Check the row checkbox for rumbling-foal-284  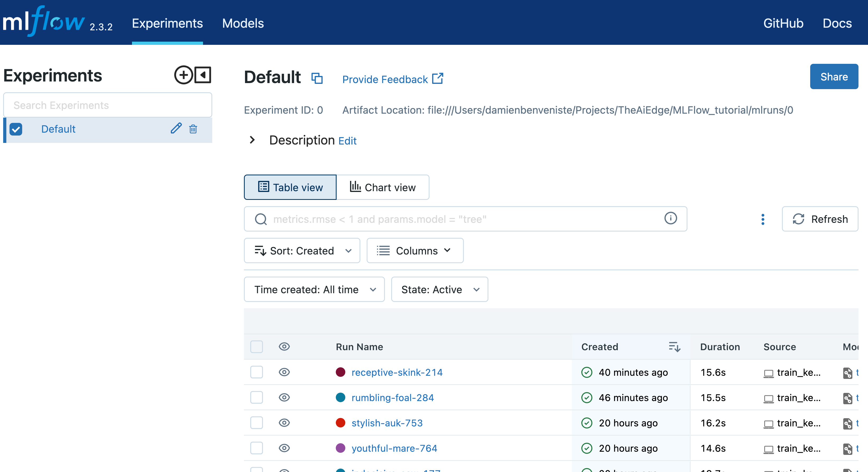click(x=256, y=398)
